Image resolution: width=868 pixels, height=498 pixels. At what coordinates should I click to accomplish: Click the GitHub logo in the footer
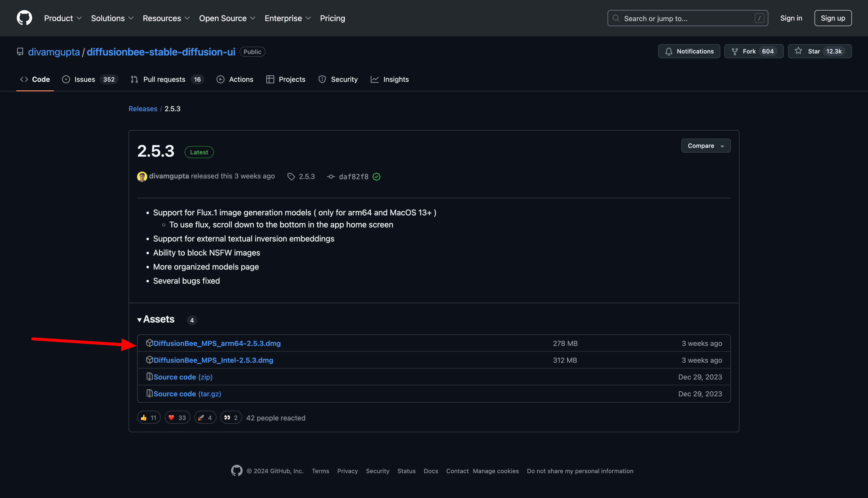[x=237, y=471]
